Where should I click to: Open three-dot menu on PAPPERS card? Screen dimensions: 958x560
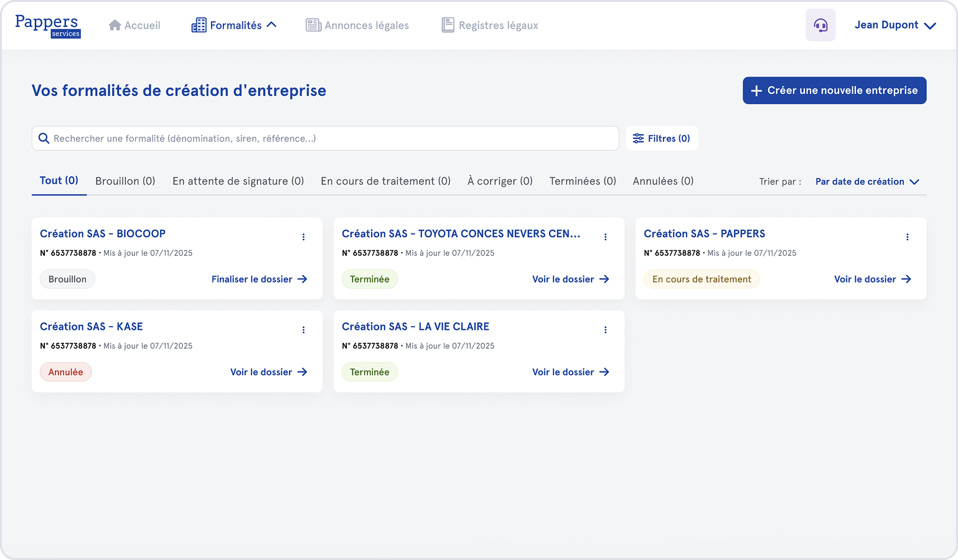pos(908,237)
